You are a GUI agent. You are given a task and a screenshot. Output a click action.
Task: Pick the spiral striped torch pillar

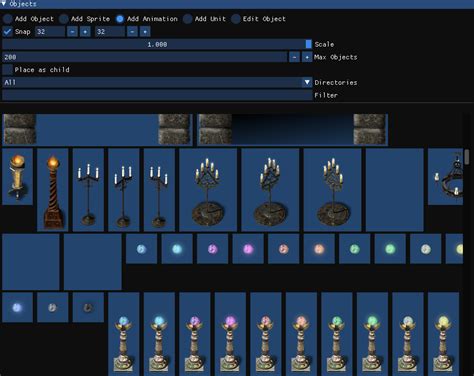click(x=53, y=190)
